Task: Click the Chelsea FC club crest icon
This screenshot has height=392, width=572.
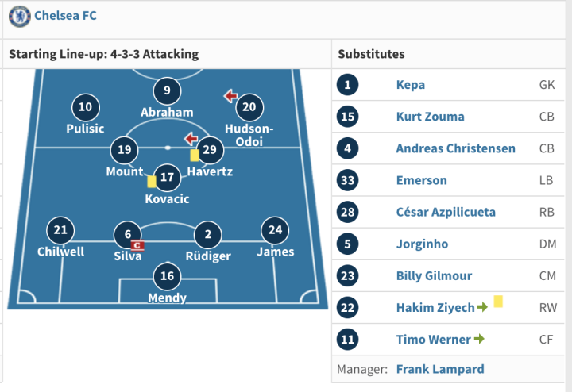Action: pos(20,16)
